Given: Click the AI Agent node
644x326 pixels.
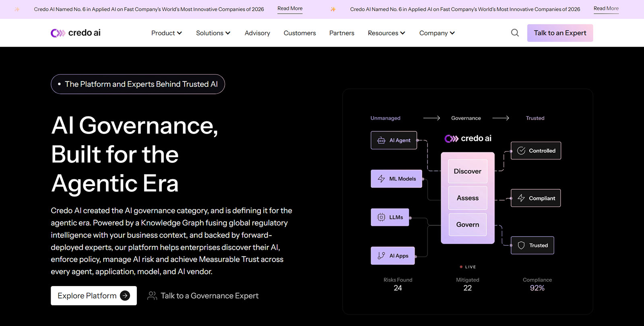Looking at the screenshot, I should tap(394, 140).
